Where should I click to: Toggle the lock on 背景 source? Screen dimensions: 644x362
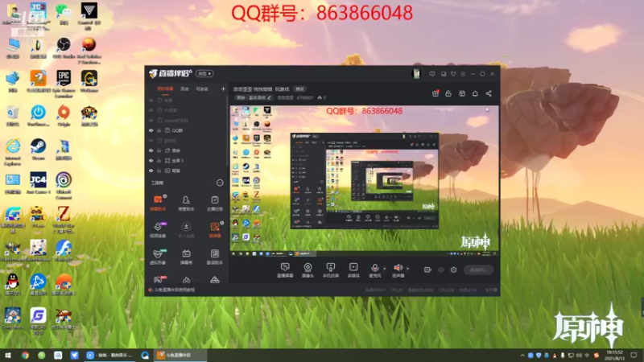coord(159,171)
